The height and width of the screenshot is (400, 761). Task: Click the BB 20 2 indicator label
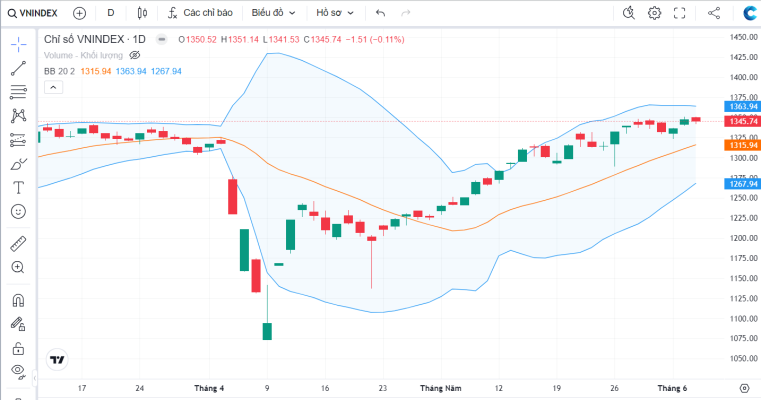coord(59,71)
